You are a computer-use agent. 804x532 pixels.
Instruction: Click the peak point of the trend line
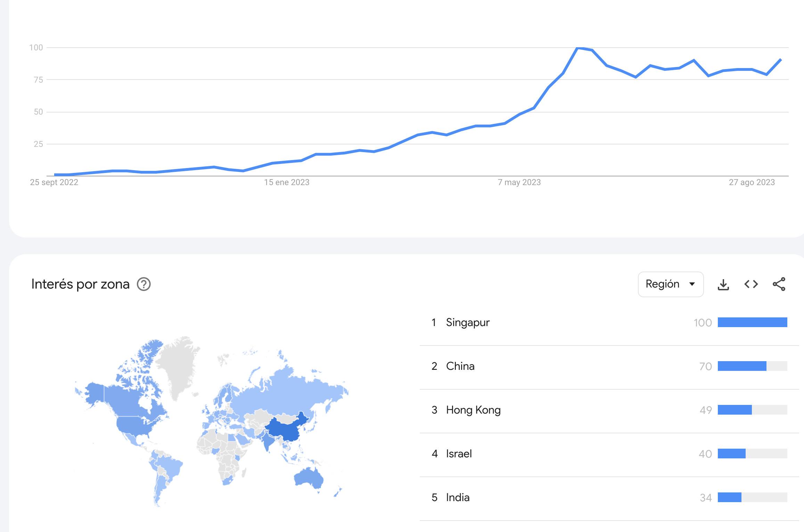pyautogui.click(x=578, y=48)
